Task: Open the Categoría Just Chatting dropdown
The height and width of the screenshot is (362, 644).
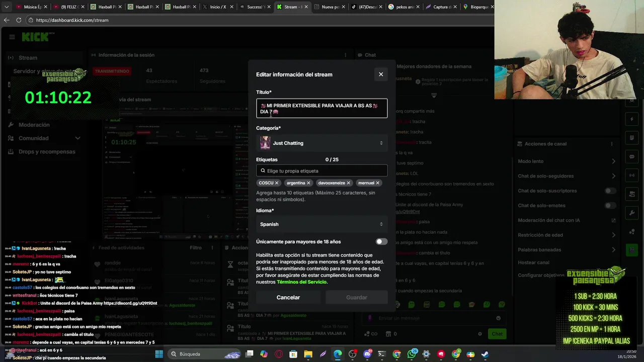Action: pos(321,143)
